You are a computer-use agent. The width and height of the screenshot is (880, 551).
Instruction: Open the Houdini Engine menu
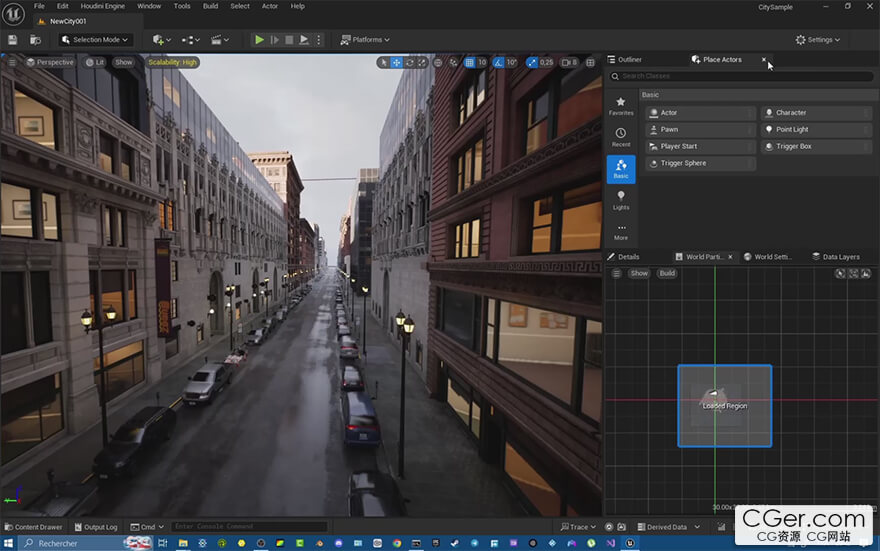click(x=103, y=6)
